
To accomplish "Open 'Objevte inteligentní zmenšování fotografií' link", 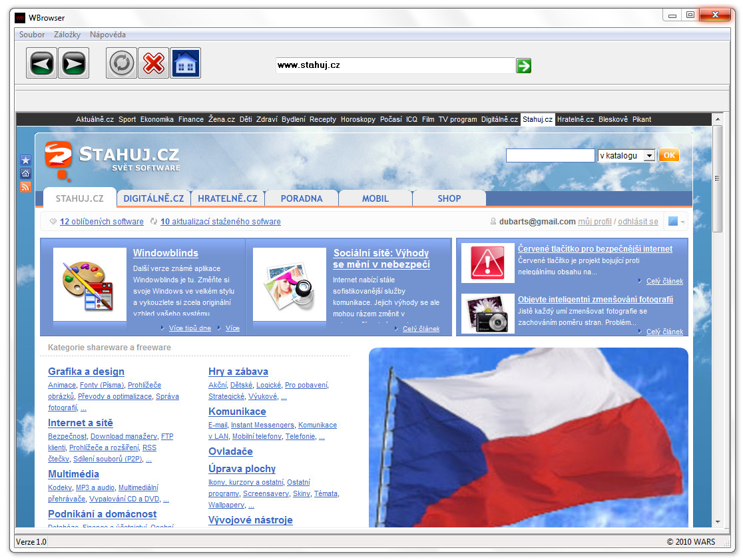I will tap(595, 300).
